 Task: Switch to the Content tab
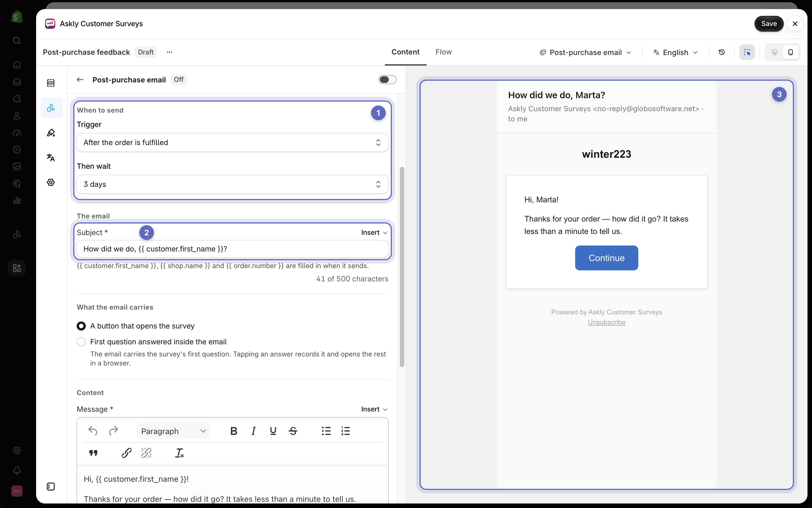pos(405,52)
